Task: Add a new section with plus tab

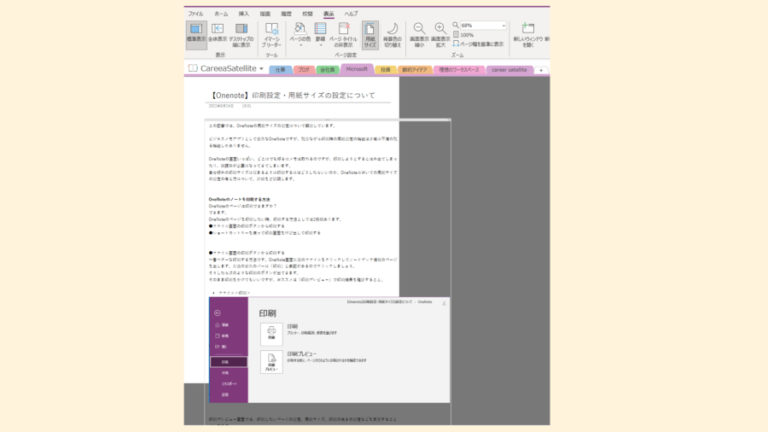Action: click(x=541, y=71)
